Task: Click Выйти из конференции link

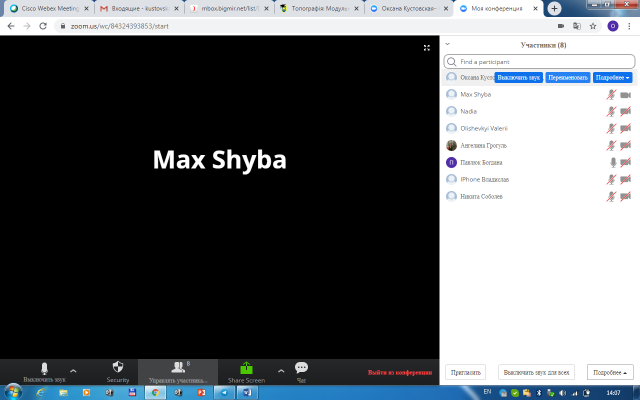Action: tap(400, 372)
